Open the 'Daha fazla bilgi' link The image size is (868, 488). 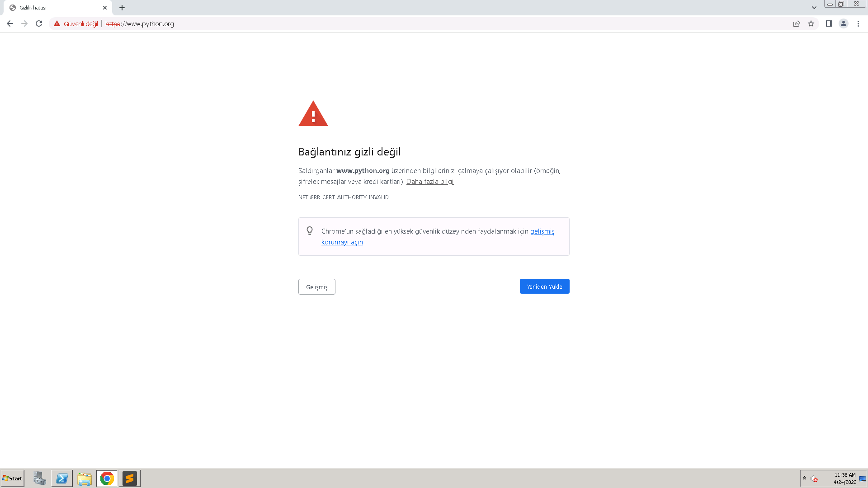pos(430,182)
